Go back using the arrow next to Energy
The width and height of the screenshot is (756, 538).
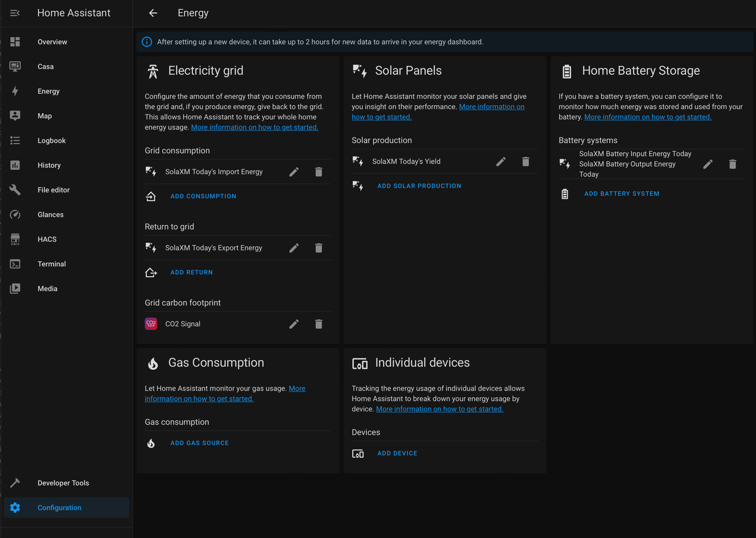153,13
